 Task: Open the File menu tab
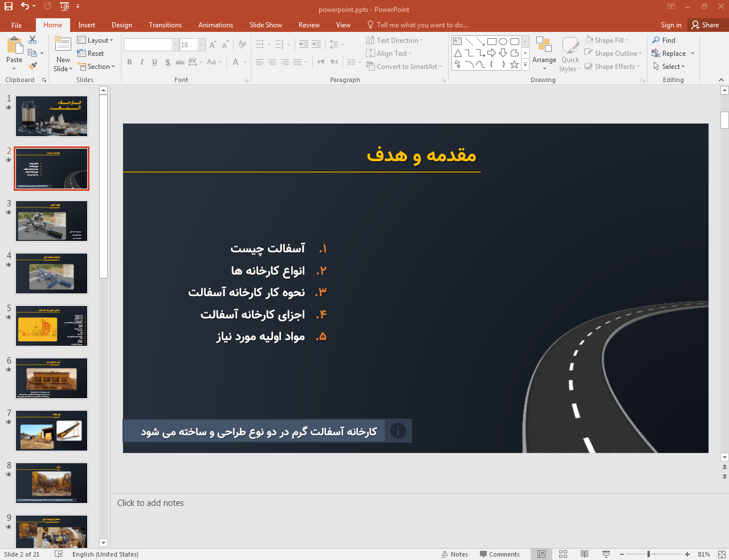point(17,25)
